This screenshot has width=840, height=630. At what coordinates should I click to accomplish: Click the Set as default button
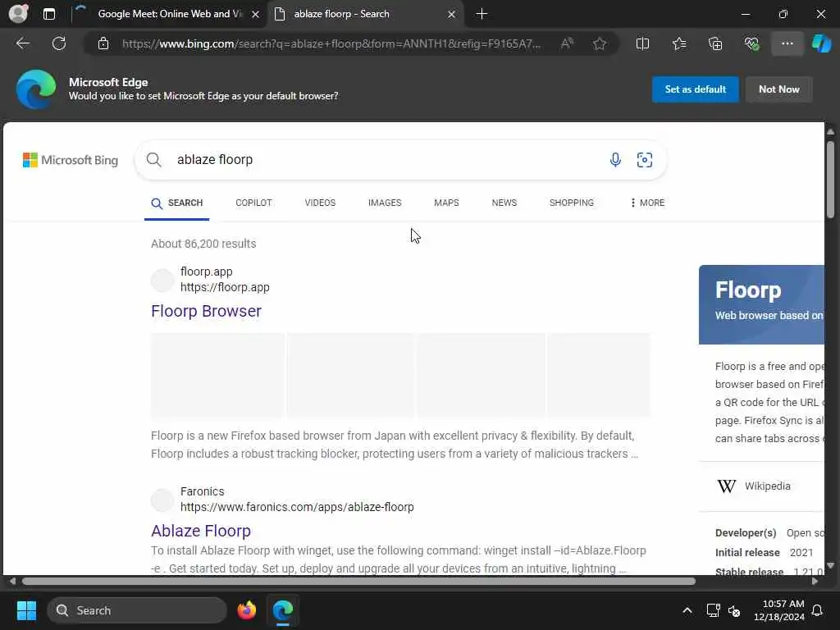[695, 89]
